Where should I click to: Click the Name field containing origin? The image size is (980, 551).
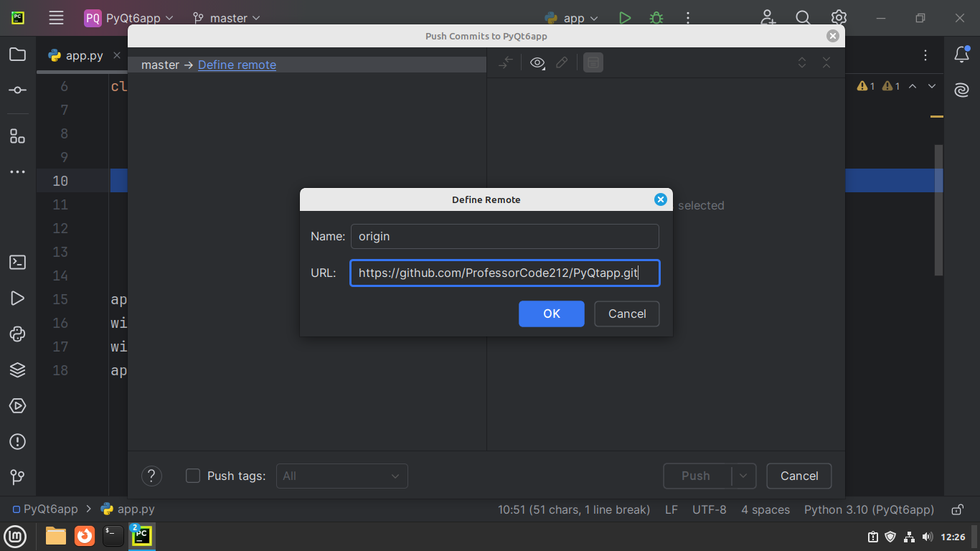[504, 236]
